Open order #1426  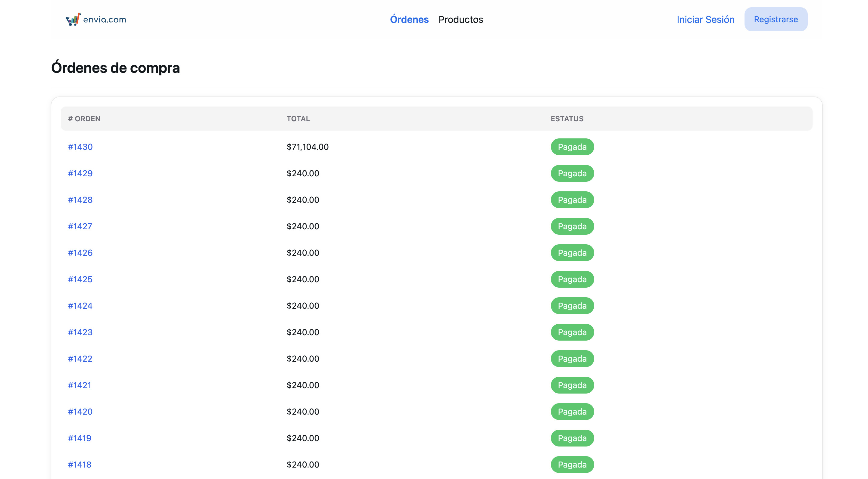(80, 253)
